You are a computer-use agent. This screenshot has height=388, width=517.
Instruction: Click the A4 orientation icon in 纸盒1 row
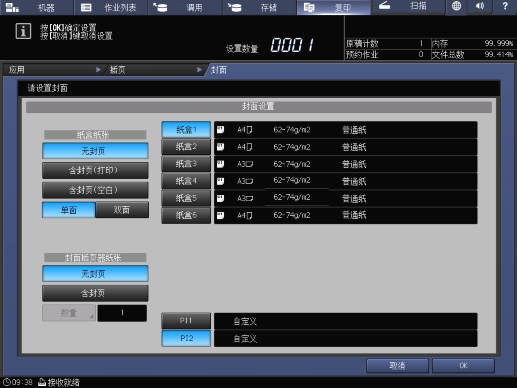[249, 130]
